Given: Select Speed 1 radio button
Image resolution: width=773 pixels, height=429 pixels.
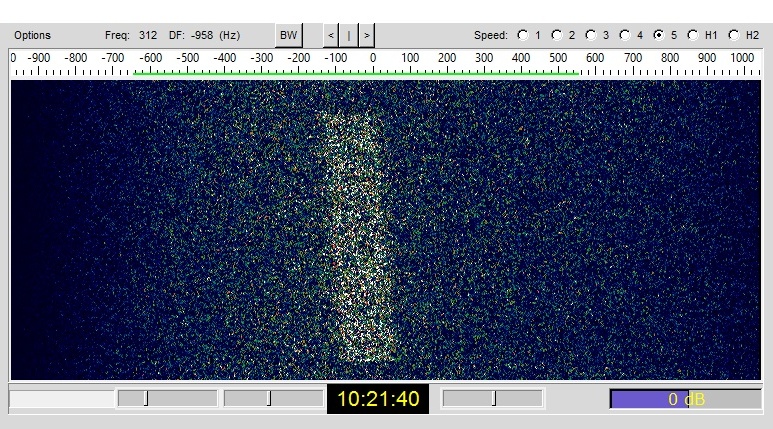Looking at the screenshot, I should point(523,35).
